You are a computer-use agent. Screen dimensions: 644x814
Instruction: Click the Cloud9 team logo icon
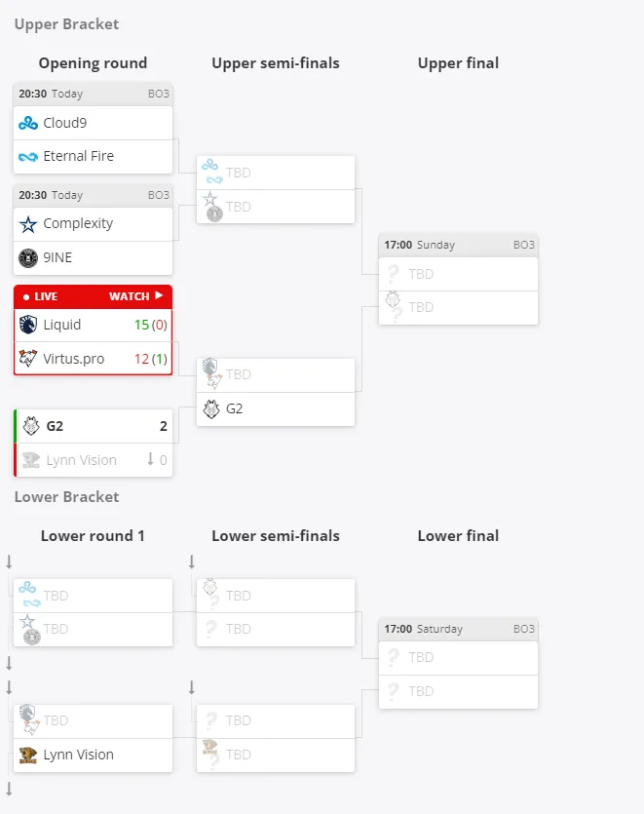pyautogui.click(x=28, y=123)
